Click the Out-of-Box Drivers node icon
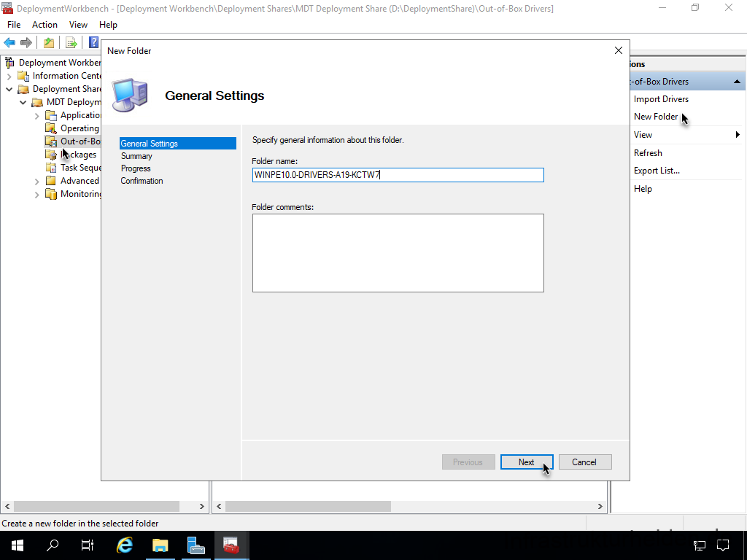The image size is (747, 560). tap(51, 141)
